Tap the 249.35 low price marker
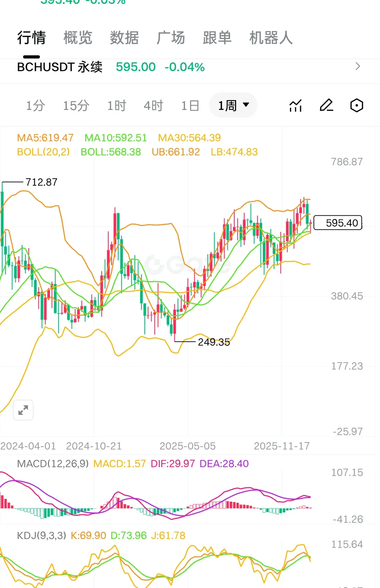The width and height of the screenshot is (380, 588). (214, 342)
